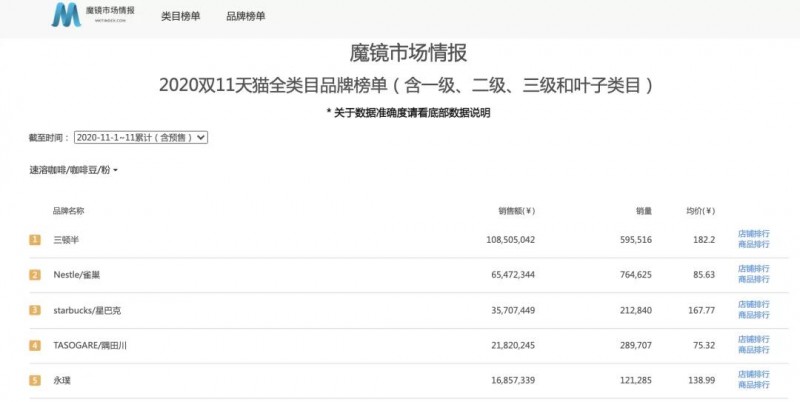800x402 pixels.
Task: Click the 均价(¥) column header
Action: 700,211
